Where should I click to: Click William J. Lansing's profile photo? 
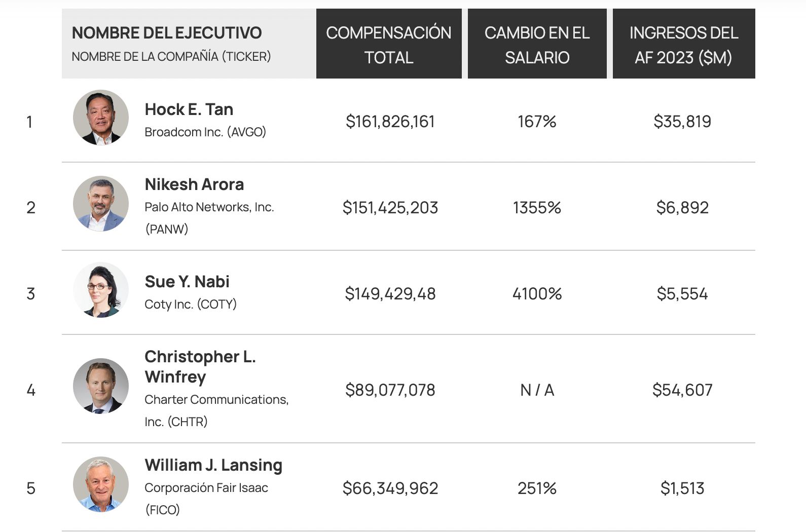[x=101, y=484]
